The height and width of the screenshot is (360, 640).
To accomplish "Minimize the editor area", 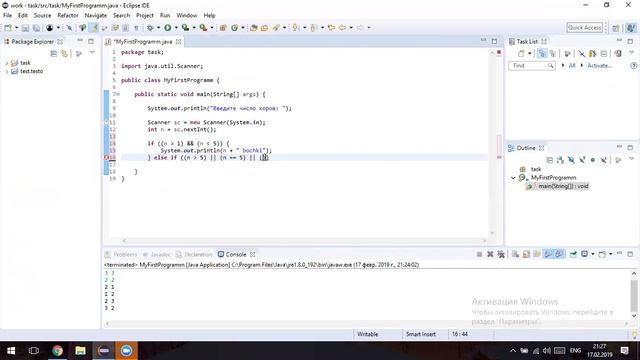I will [x=484, y=40].
